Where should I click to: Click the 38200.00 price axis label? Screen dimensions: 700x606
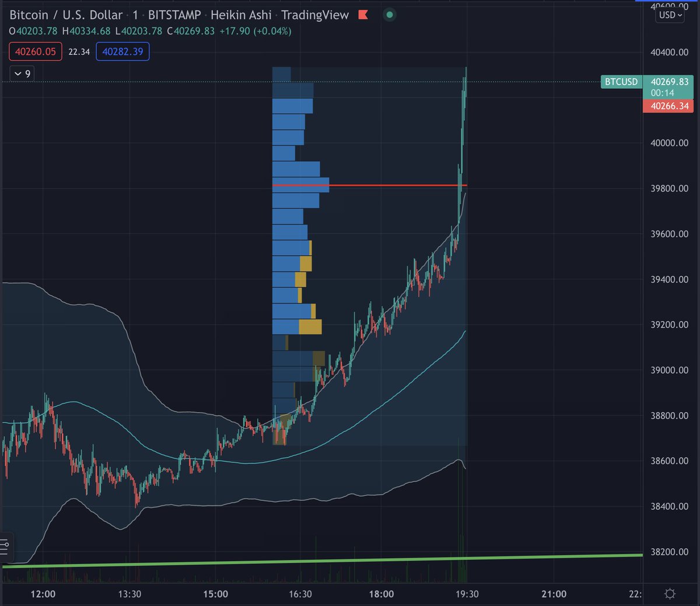(x=669, y=552)
